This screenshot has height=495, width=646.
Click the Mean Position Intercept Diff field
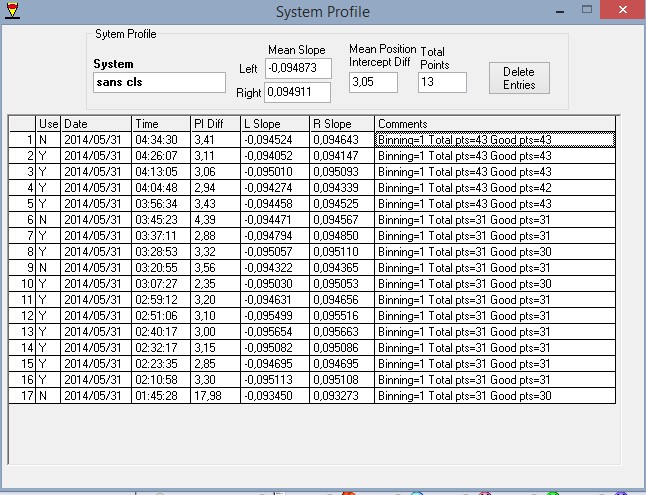click(373, 82)
